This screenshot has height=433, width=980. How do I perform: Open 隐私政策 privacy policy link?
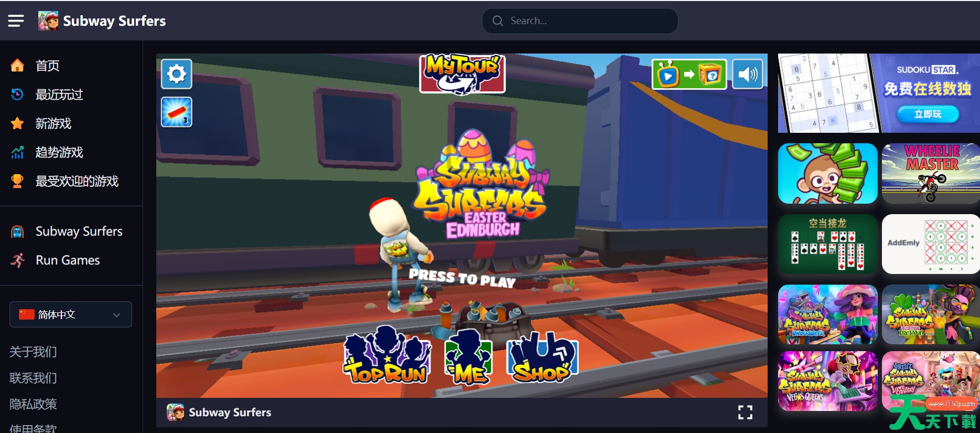pyautogui.click(x=33, y=404)
